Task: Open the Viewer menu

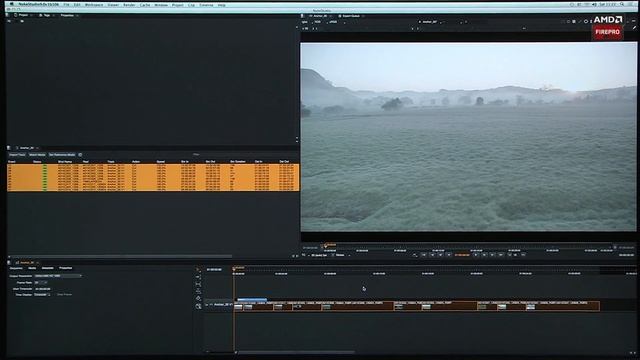Action: pyautogui.click(x=113, y=5)
